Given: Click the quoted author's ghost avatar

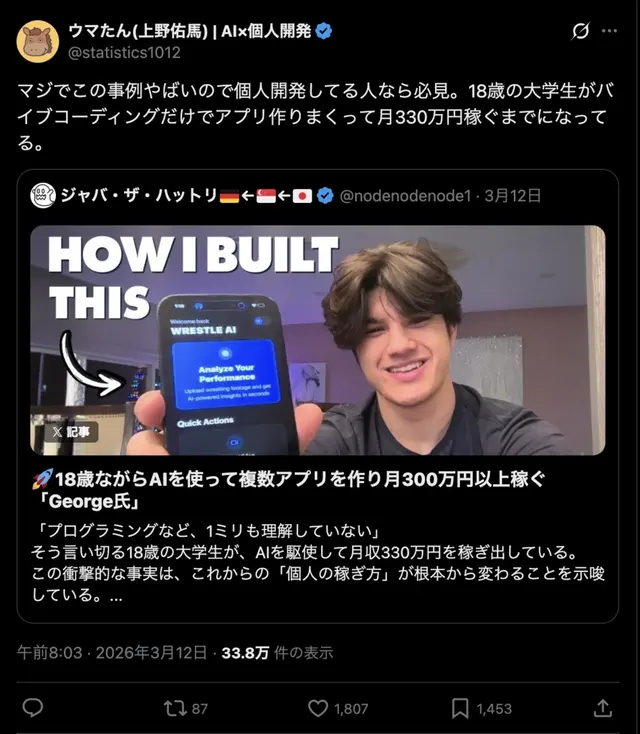Looking at the screenshot, I should click(x=43, y=195).
